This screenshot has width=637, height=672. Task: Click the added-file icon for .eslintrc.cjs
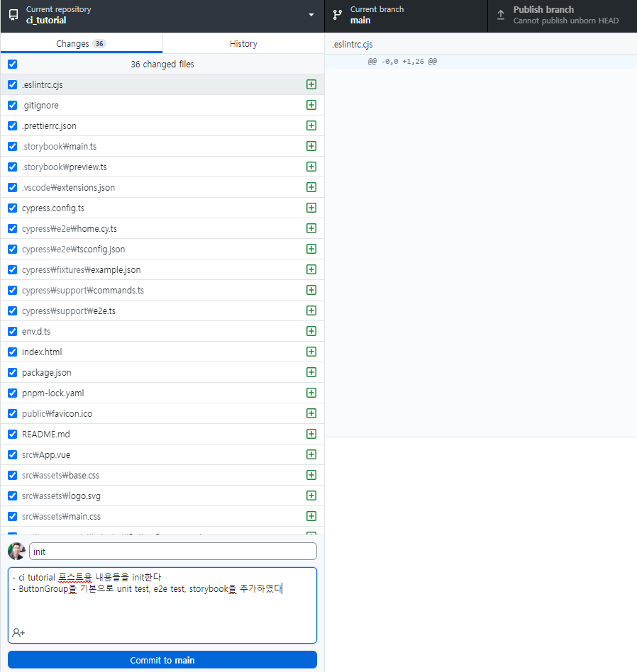click(311, 84)
